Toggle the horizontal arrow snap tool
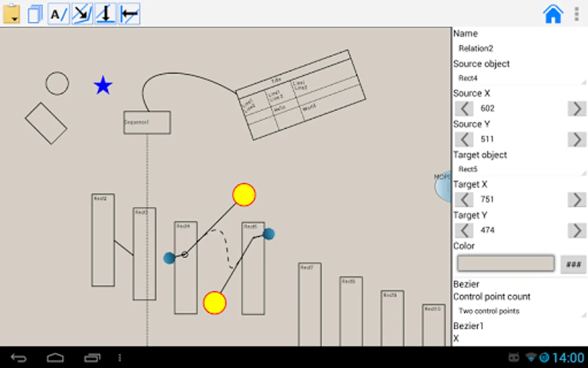 (x=129, y=14)
